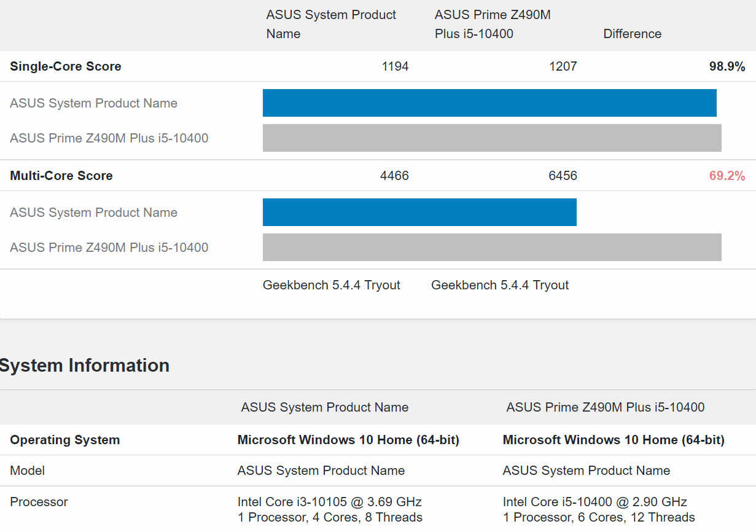This screenshot has height=532, width=756.
Task: Click the blue single-core score bar
Action: click(x=489, y=103)
